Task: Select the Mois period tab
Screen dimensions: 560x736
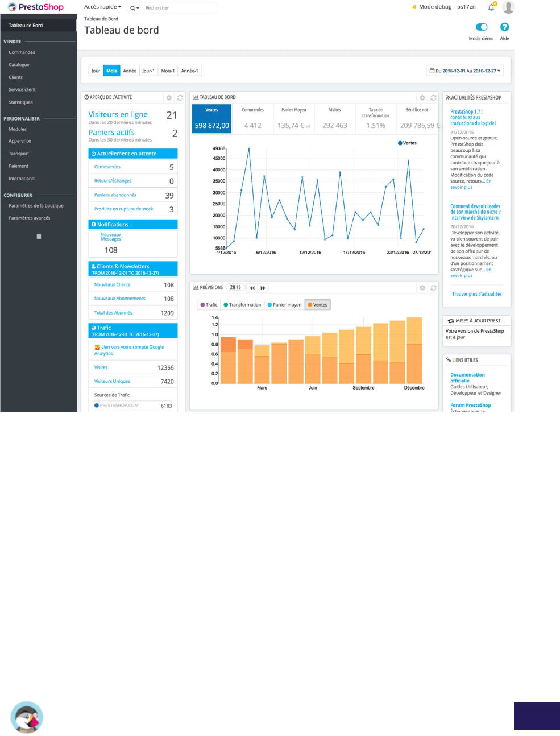Action: pos(111,71)
